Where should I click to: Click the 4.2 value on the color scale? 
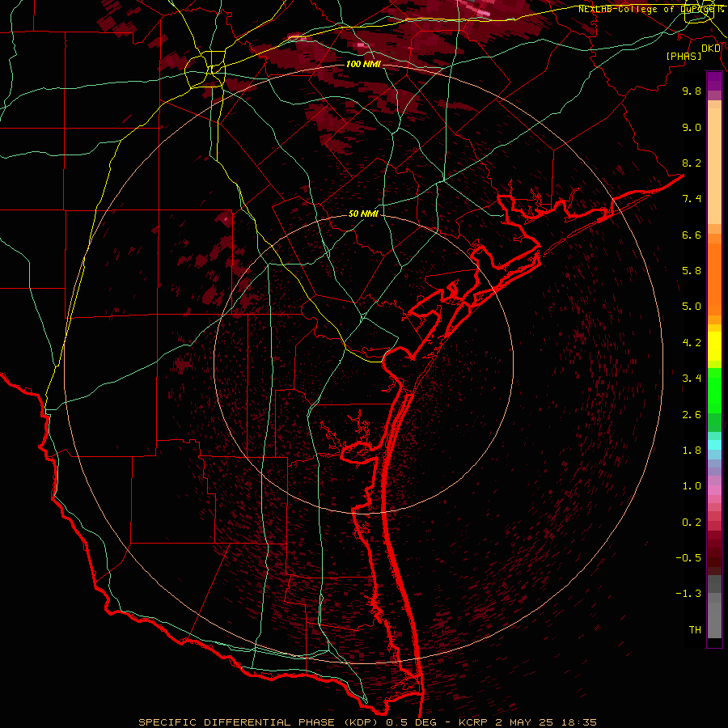tap(692, 343)
